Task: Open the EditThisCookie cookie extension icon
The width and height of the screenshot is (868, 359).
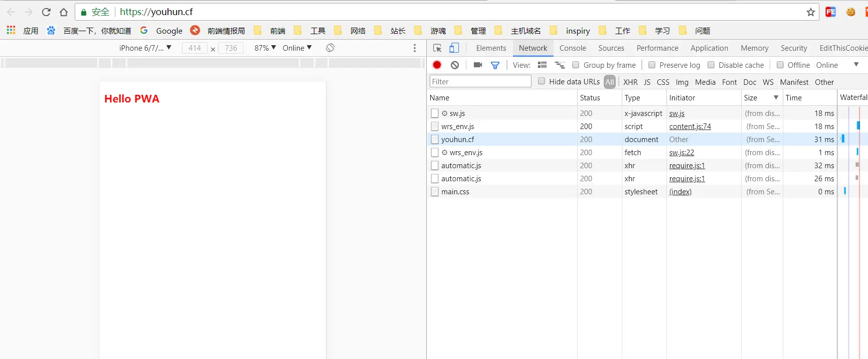Action: (850, 12)
